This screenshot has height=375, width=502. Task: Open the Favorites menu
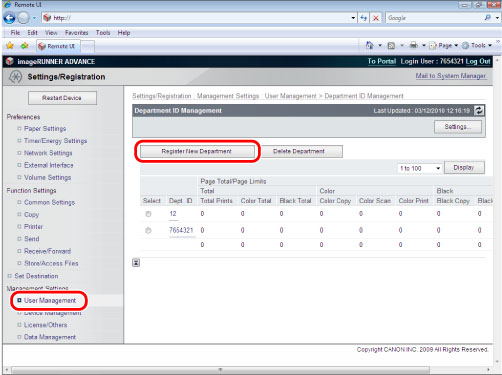(77, 33)
